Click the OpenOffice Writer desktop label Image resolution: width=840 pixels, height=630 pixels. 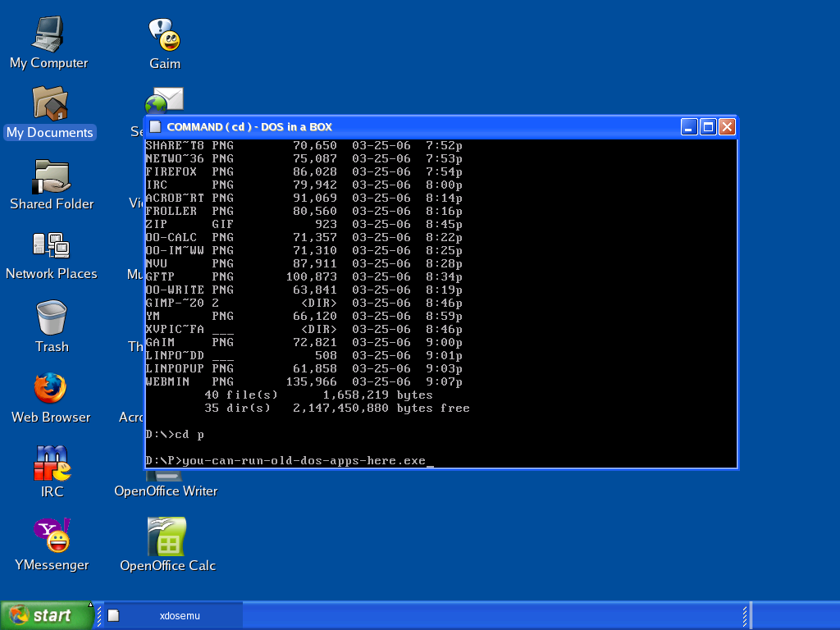click(166, 491)
